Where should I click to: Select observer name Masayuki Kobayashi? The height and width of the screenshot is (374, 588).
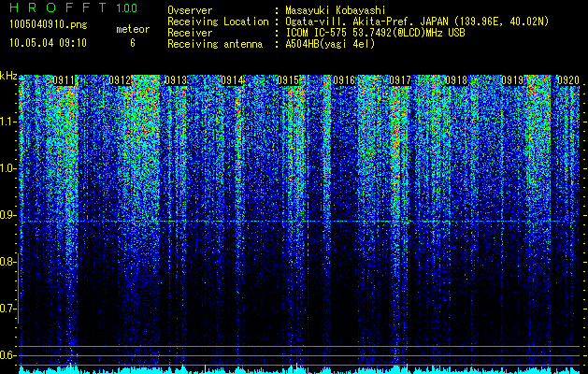[336, 10]
